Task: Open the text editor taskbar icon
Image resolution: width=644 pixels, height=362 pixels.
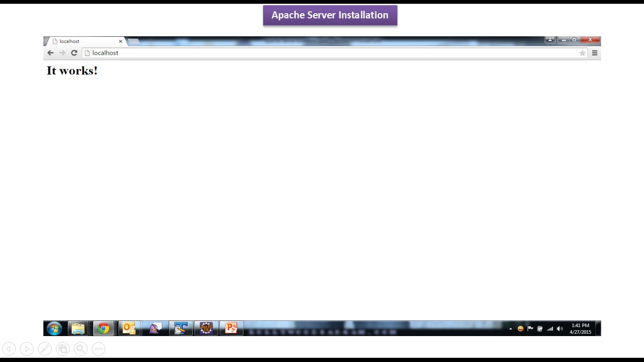Action: pyautogui.click(x=181, y=328)
